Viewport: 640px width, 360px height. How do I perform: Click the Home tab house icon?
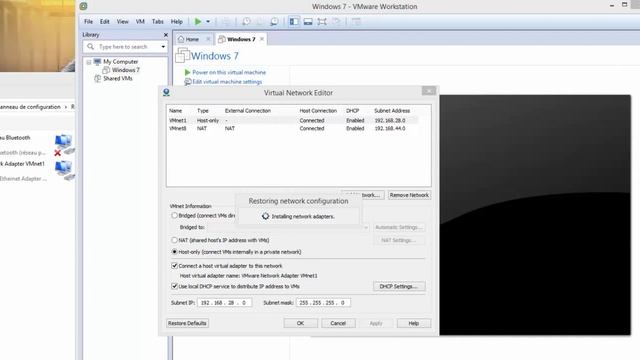(181, 39)
